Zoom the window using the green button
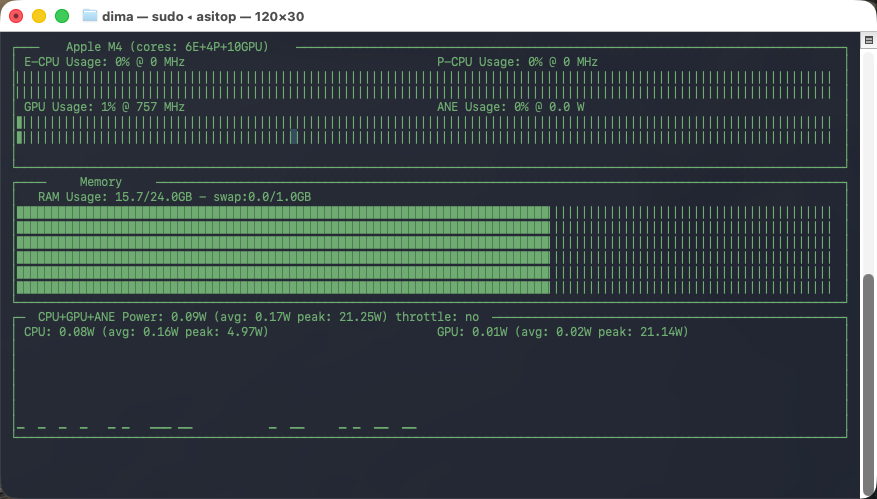 coord(61,16)
